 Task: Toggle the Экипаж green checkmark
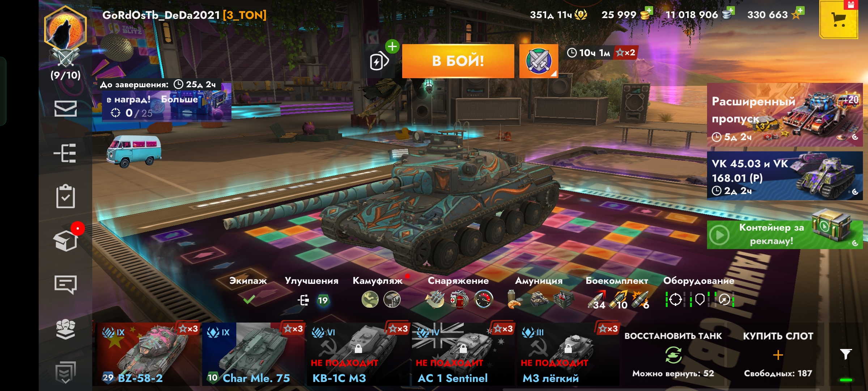click(249, 299)
